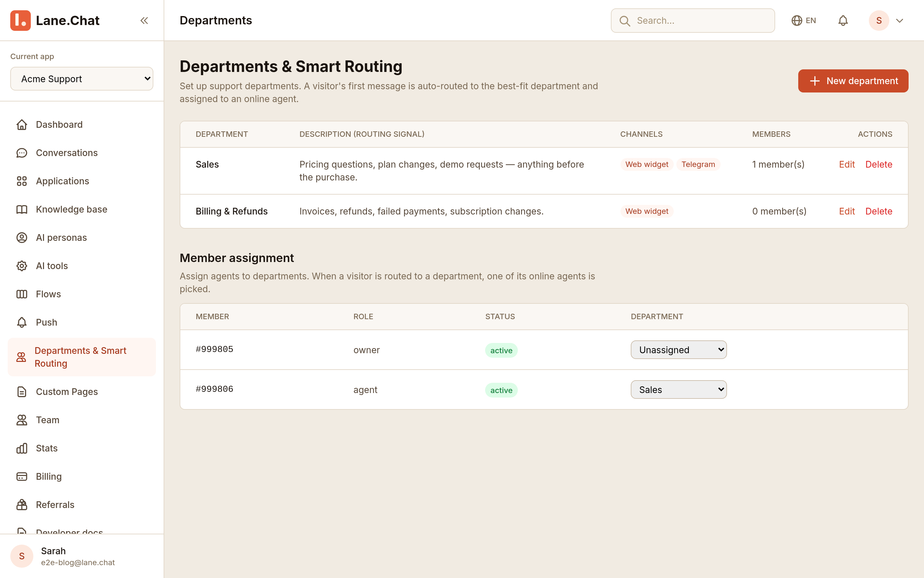The image size is (924, 578).
Task: Click the Knowledge base book icon
Action: (x=22, y=209)
